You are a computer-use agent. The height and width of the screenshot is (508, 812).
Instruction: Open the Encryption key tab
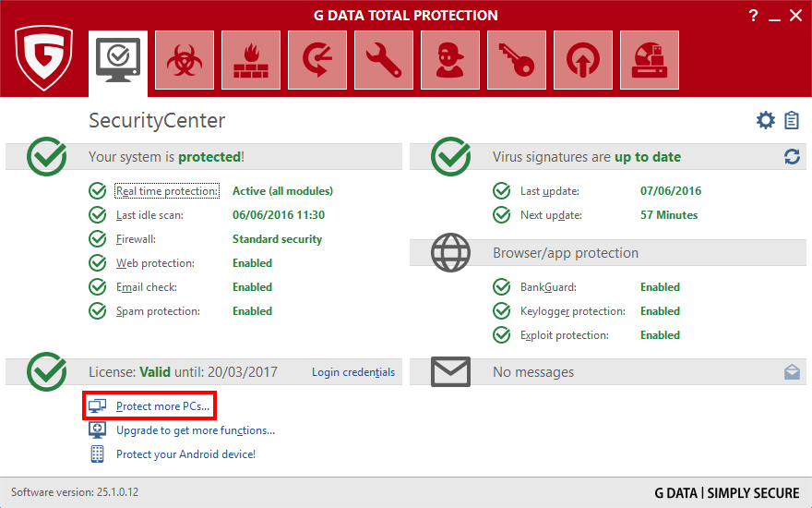(517, 60)
